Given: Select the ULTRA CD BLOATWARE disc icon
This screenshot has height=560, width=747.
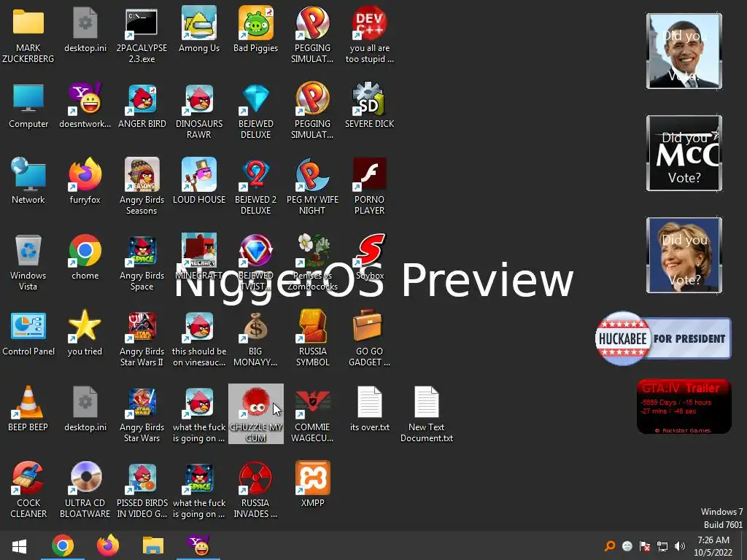Looking at the screenshot, I should pos(85,478).
